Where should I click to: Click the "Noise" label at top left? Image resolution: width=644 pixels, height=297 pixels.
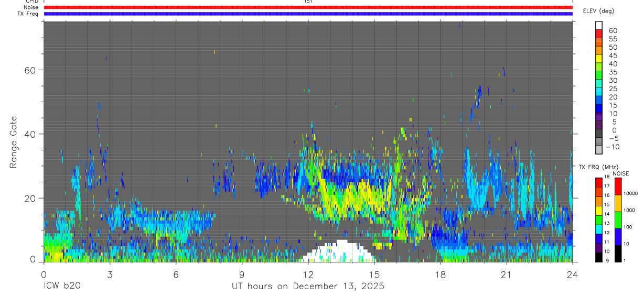[31, 7]
